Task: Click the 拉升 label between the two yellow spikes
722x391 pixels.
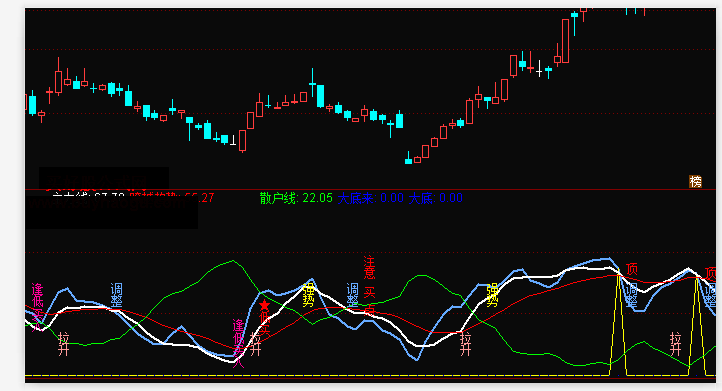Action: (675, 344)
